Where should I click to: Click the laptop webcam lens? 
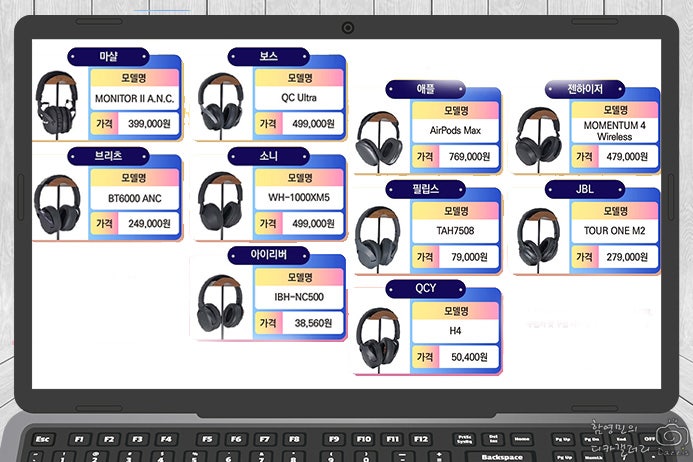[x=348, y=28]
